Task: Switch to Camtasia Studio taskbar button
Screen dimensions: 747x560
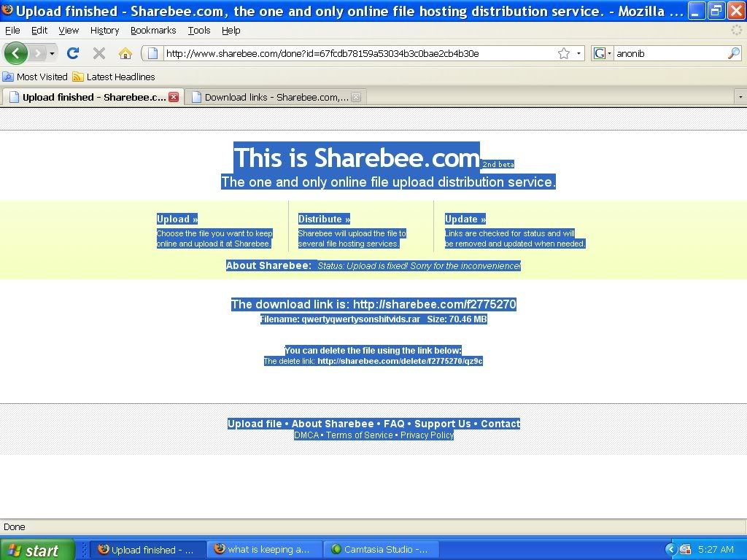Action: (381, 550)
